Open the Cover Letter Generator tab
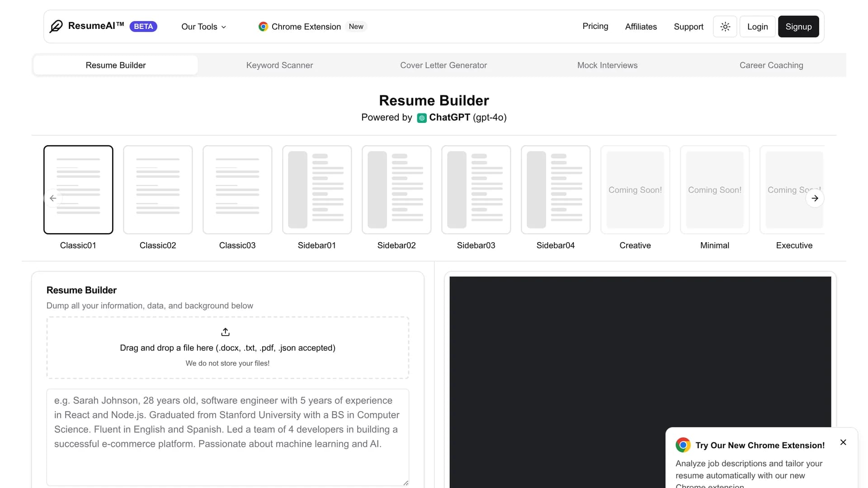 click(x=443, y=65)
